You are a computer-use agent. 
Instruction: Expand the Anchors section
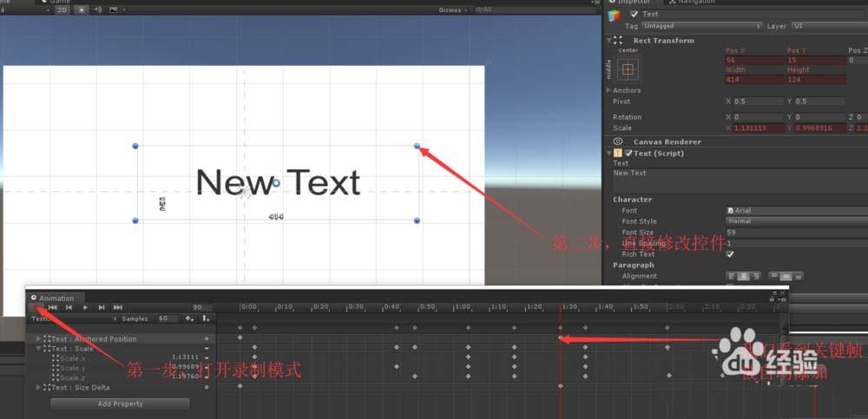click(609, 90)
